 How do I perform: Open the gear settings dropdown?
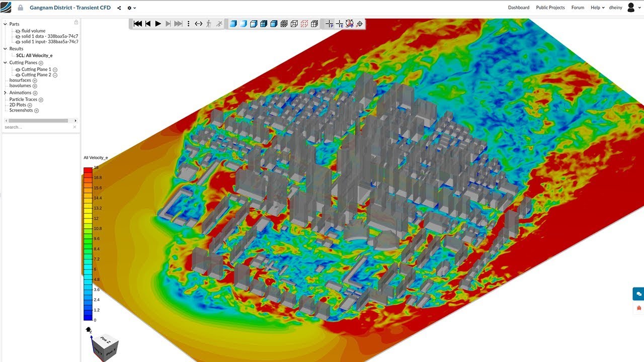point(131,8)
